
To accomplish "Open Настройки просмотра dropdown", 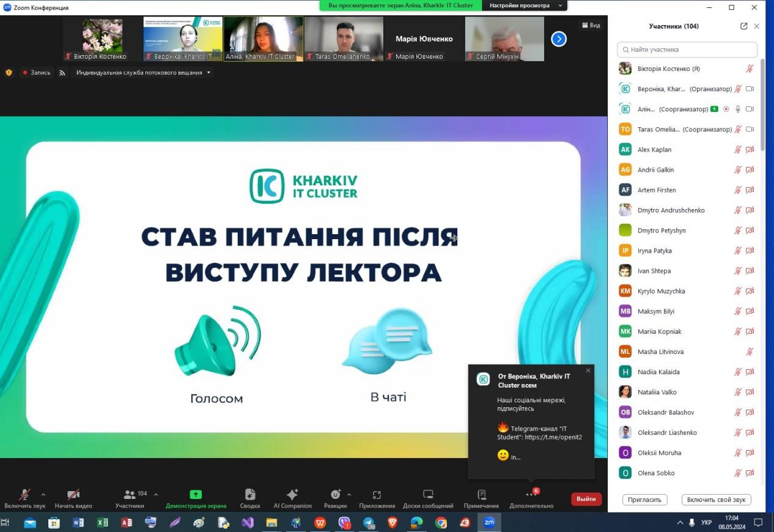I will 525,6.
